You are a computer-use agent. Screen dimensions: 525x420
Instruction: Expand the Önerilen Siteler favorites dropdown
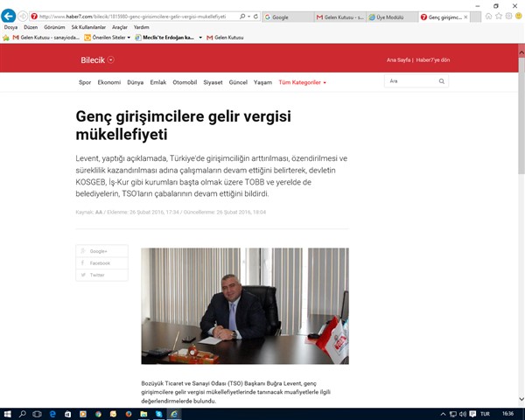click(x=129, y=38)
